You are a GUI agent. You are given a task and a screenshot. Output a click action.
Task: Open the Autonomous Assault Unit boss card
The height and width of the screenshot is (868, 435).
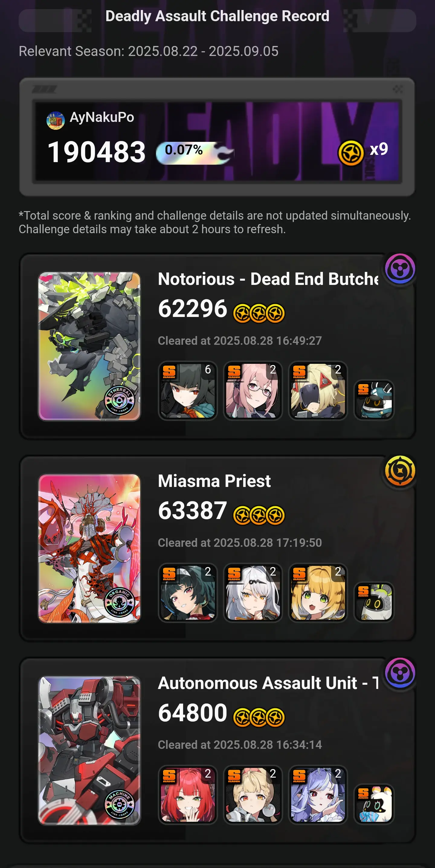coord(89,751)
